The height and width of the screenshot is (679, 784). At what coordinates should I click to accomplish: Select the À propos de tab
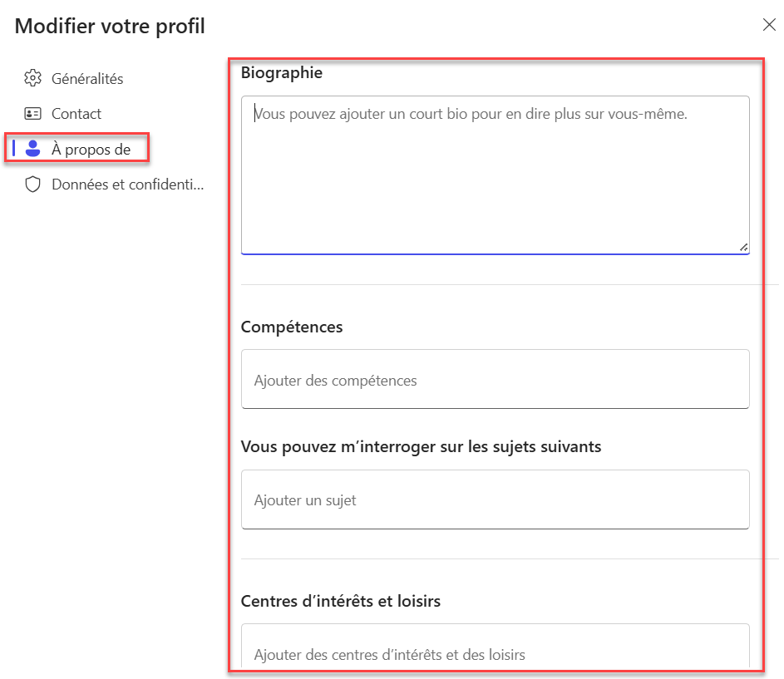click(77, 149)
